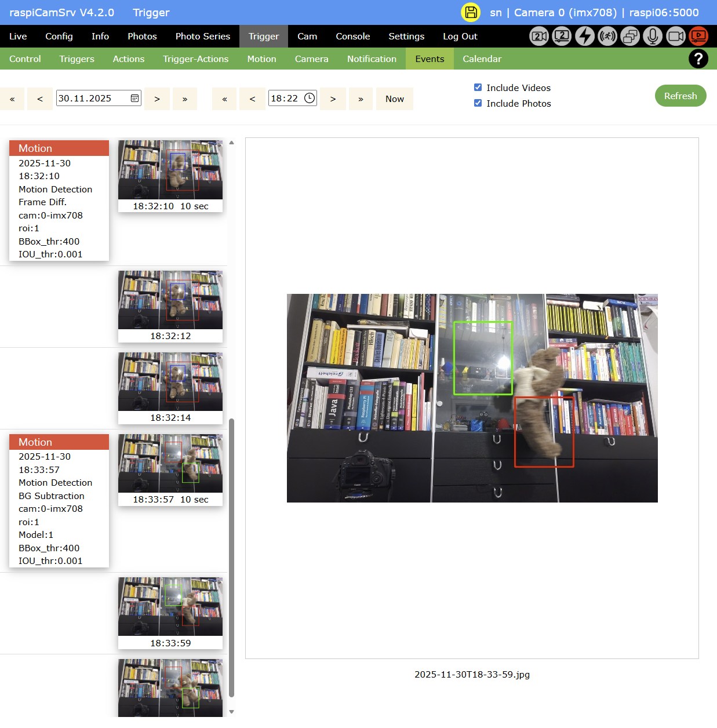
Task: Open the calendar picker in date field
Action: coord(134,99)
